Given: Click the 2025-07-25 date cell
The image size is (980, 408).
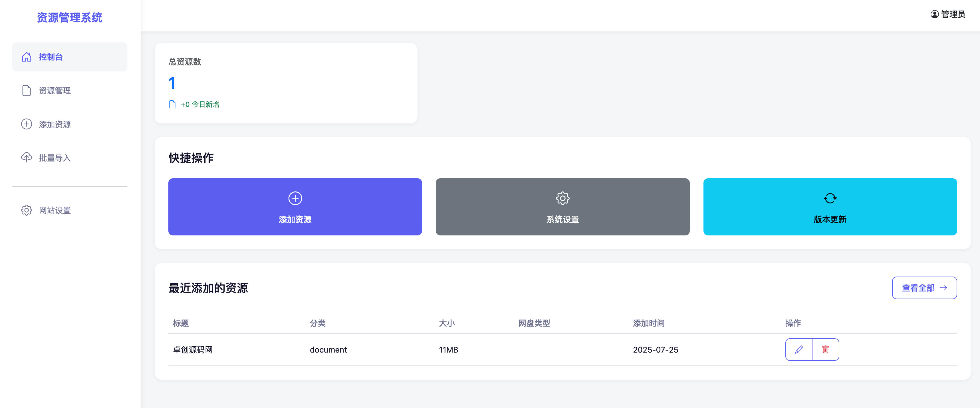Looking at the screenshot, I should tap(655, 350).
